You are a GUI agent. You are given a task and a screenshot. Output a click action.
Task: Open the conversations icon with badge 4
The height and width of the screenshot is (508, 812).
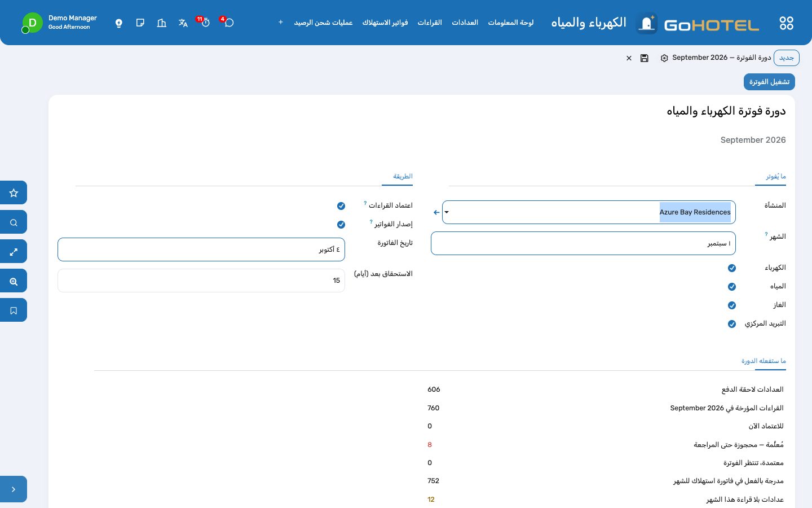coord(228,23)
